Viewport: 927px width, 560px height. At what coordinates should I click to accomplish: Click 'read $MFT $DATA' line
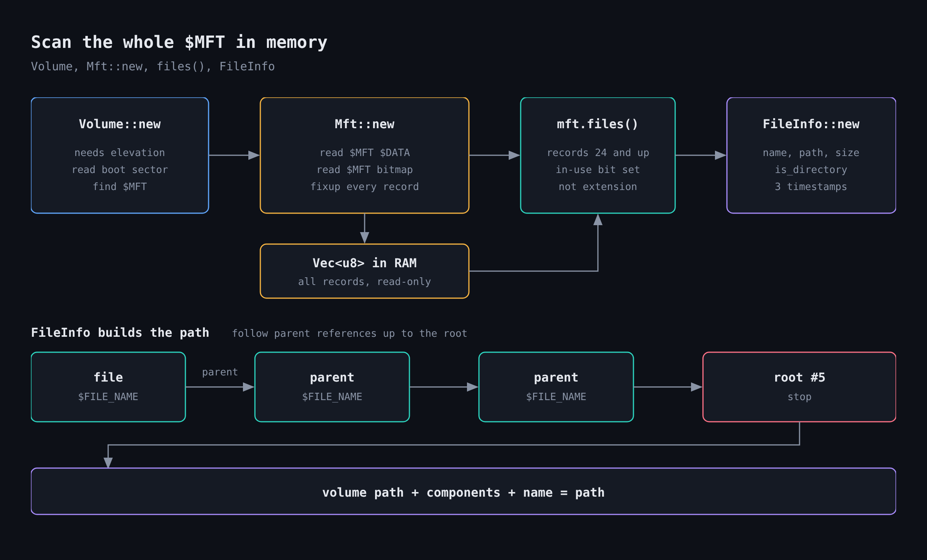pos(365,153)
